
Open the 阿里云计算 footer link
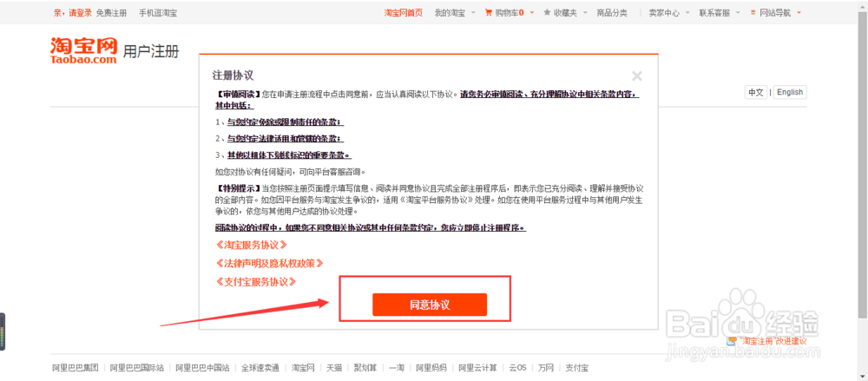click(477, 368)
